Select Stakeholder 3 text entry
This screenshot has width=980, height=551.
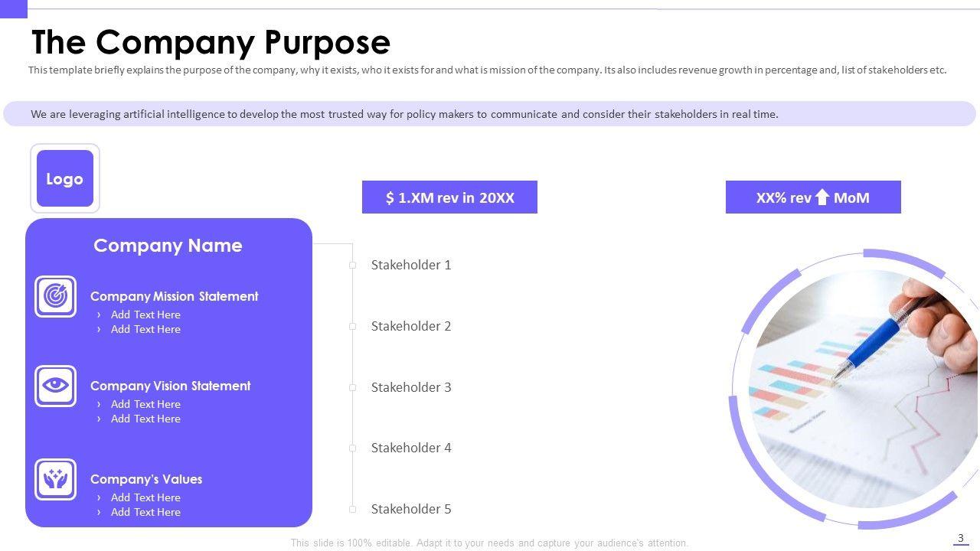click(x=411, y=387)
